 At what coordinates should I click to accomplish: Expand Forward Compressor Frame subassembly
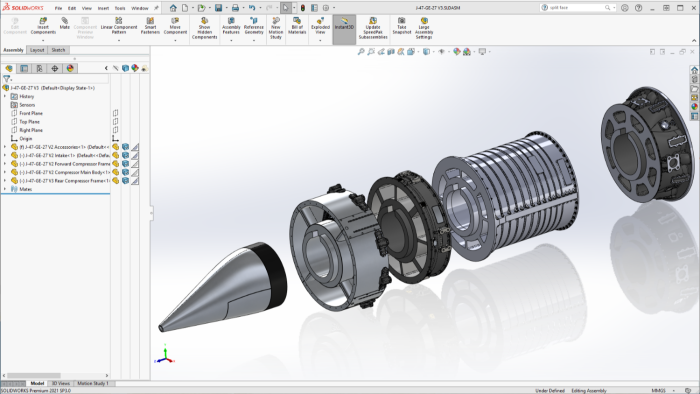pyautogui.click(x=5, y=164)
